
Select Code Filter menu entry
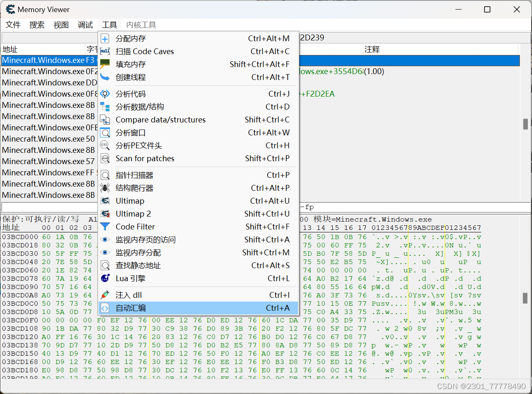pyautogui.click(x=199, y=227)
